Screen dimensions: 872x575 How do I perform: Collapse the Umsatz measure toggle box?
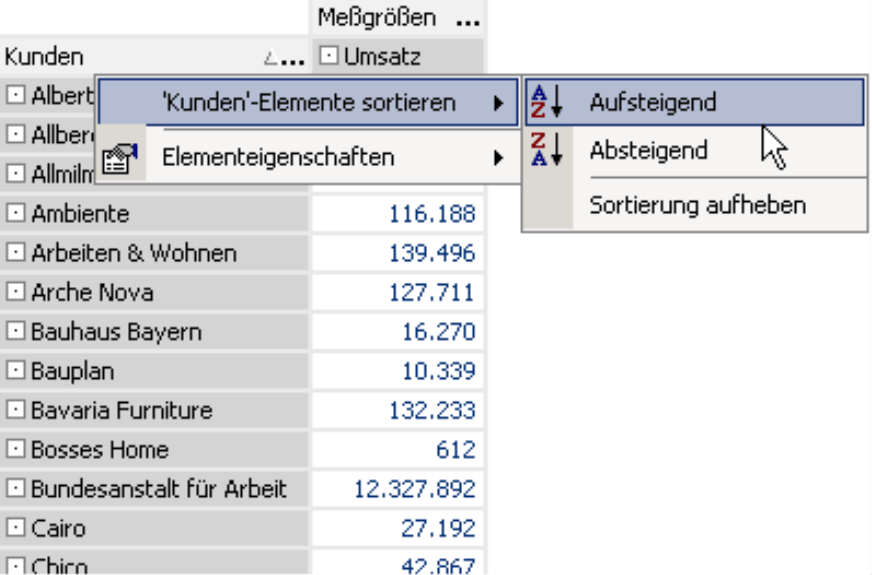pos(328,57)
